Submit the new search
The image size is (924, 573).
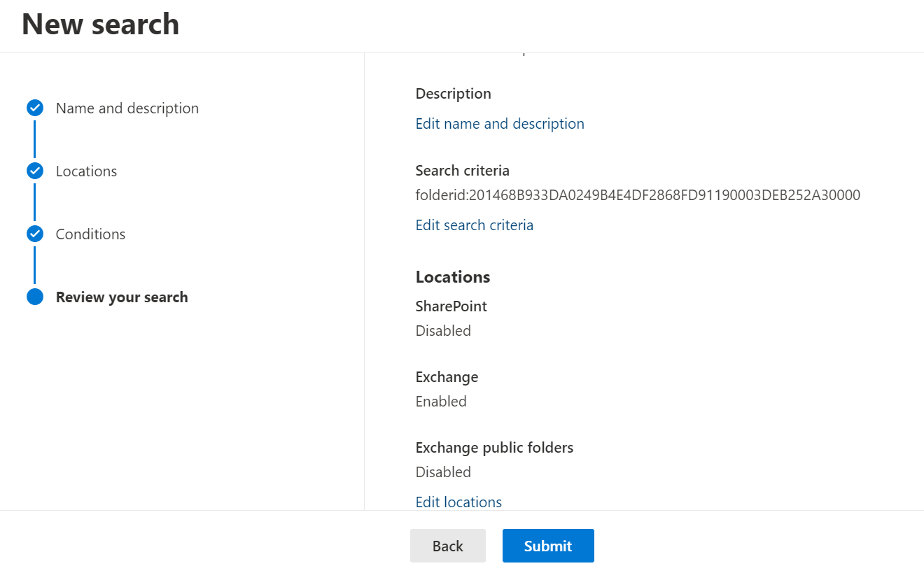pos(547,546)
